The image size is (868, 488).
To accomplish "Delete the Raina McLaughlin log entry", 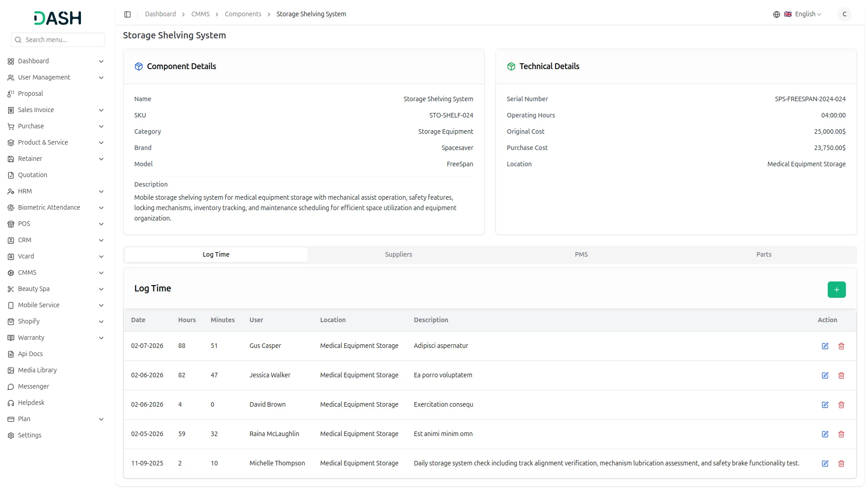I will (841, 434).
